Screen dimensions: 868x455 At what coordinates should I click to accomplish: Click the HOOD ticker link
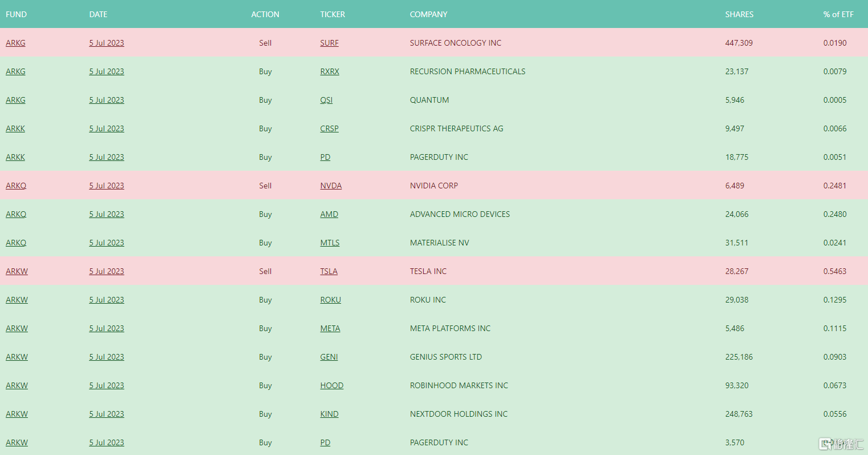tap(332, 385)
